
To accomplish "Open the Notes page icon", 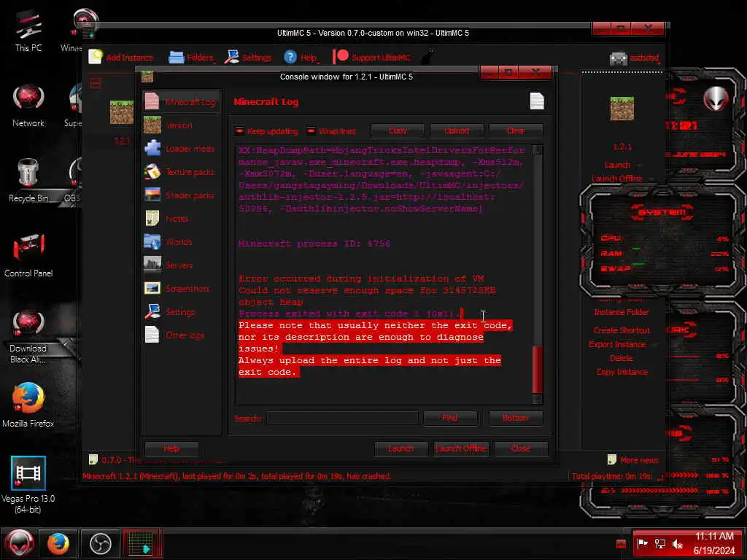I will [152, 219].
